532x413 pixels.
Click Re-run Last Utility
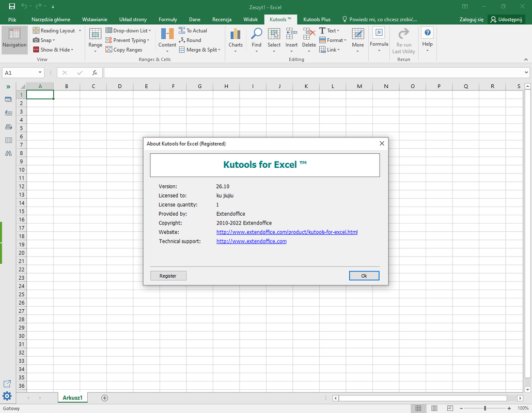[x=404, y=41]
